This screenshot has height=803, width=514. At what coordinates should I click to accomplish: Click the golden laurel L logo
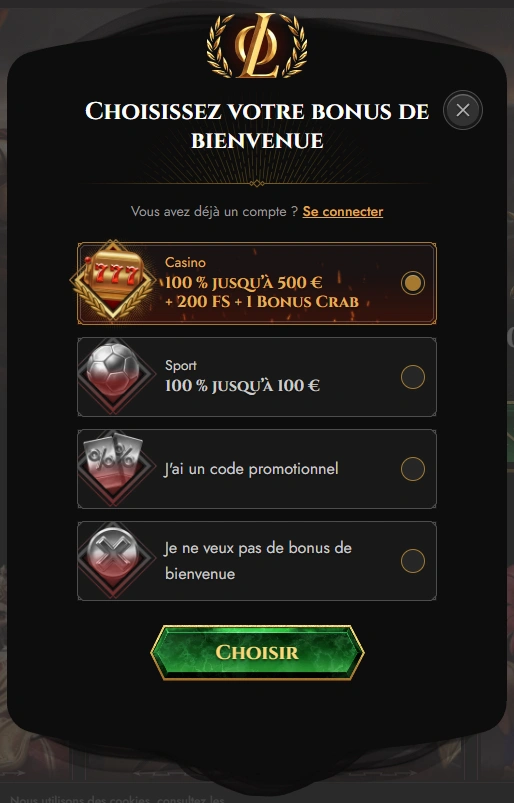click(257, 46)
